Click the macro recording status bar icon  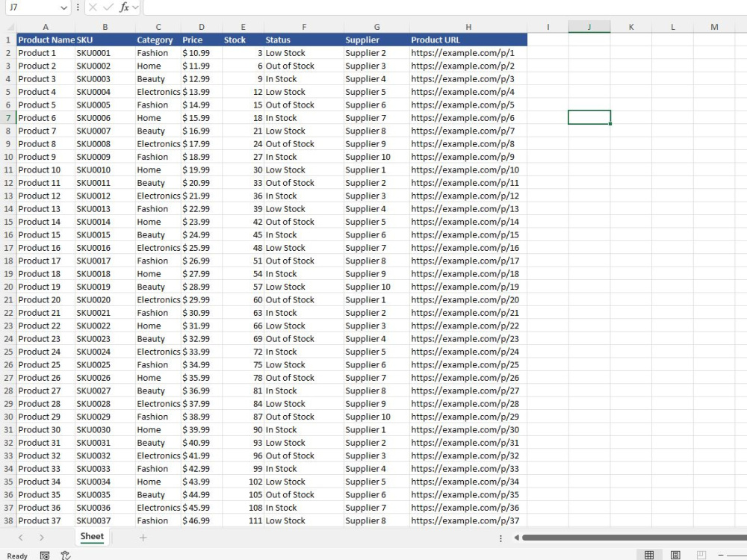click(45, 556)
